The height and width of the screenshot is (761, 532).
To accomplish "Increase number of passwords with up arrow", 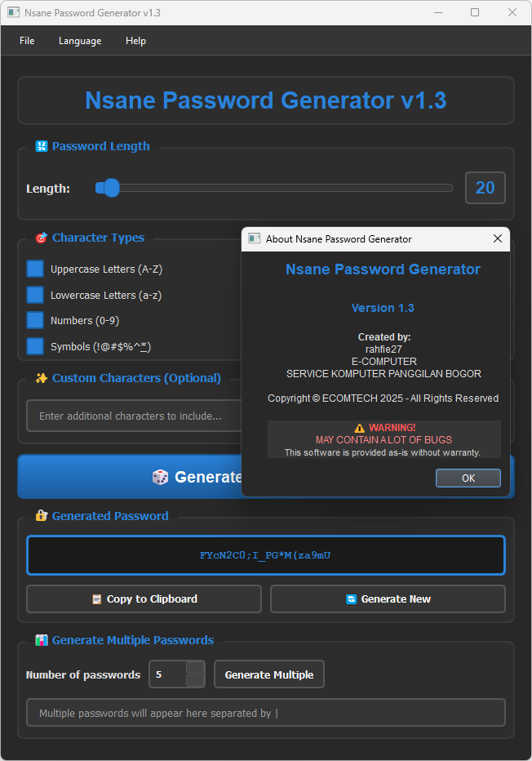I will pyautogui.click(x=195, y=667).
